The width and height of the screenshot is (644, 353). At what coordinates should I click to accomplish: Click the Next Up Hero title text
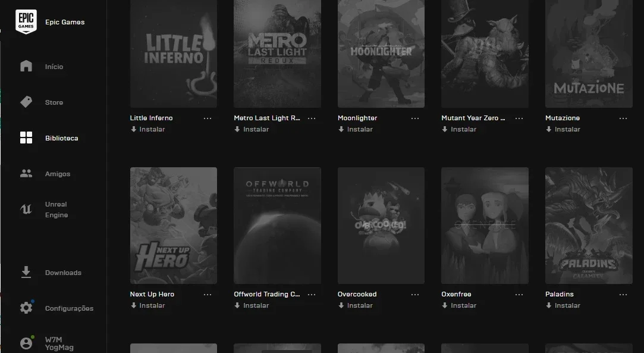[152, 294]
